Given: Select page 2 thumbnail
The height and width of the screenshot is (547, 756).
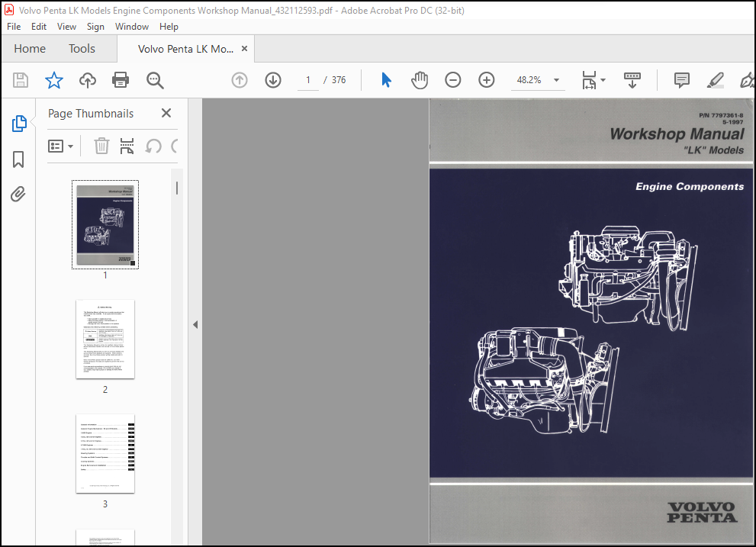Looking at the screenshot, I should [x=105, y=339].
